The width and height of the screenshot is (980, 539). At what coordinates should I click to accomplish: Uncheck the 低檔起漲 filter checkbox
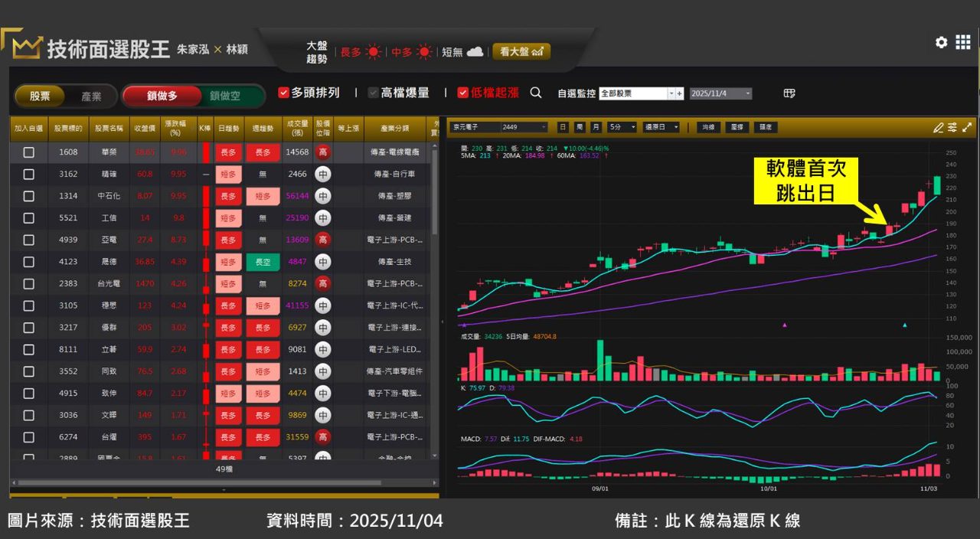[463, 93]
